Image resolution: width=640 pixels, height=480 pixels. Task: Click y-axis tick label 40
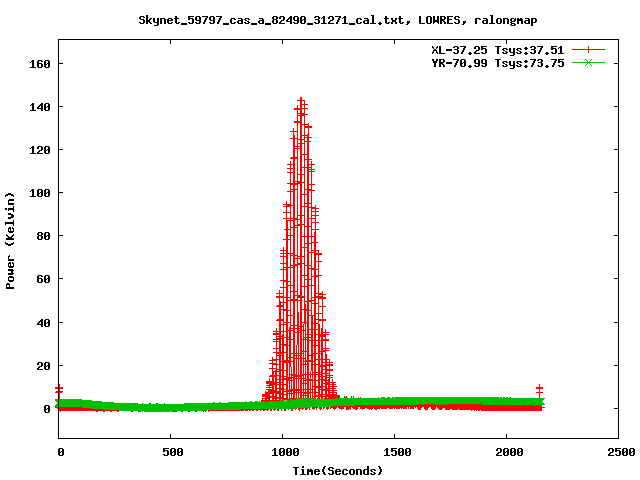coord(43,323)
